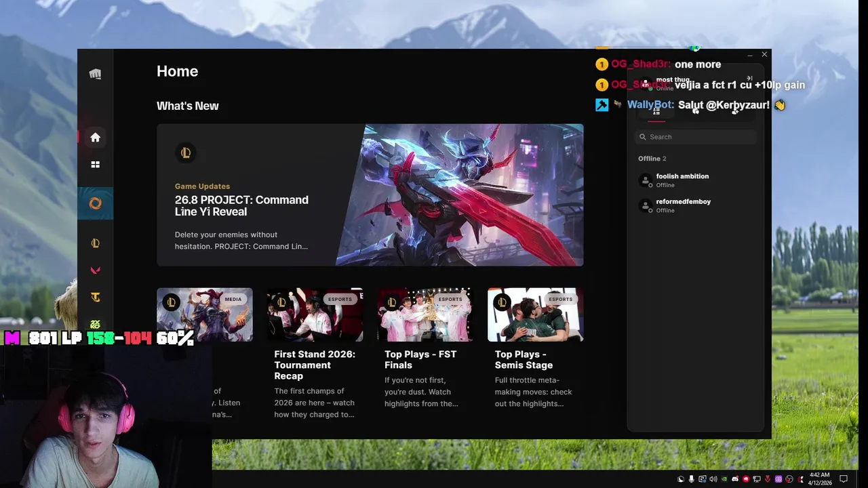Click League icon on Semis Stage card
The height and width of the screenshot is (488, 868).
(502, 302)
